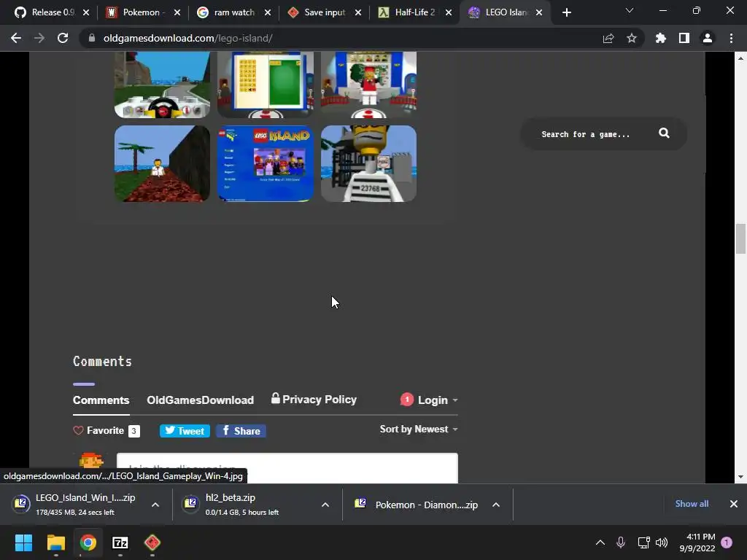
Task: Expand options for the LEGO_Island download
Action: (x=155, y=505)
